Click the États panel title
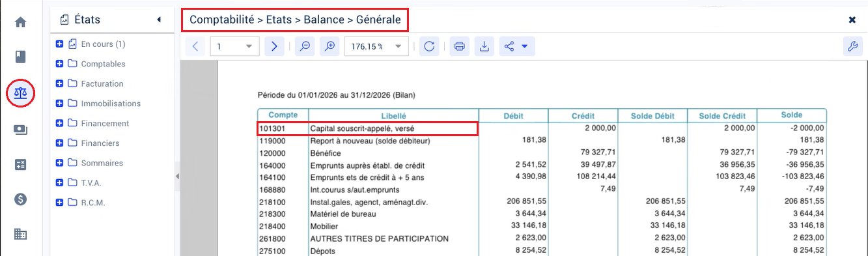Viewport: 868px width, 256px height. pos(87,20)
